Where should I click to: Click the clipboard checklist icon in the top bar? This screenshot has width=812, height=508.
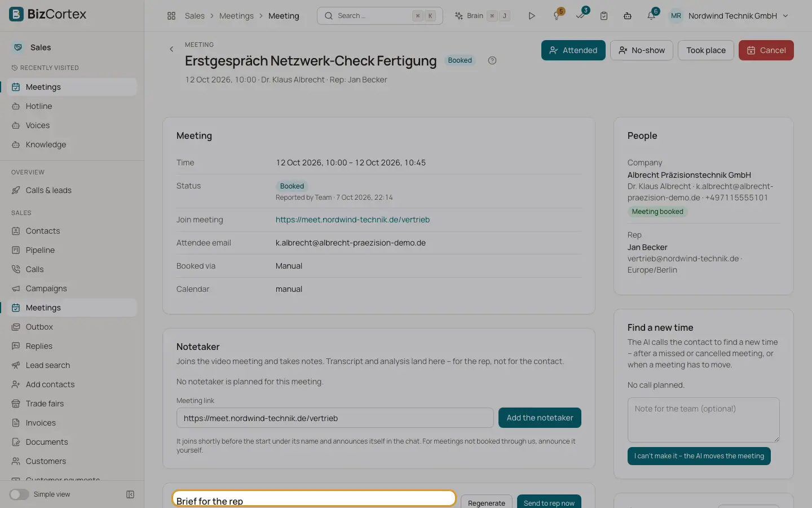(x=604, y=16)
